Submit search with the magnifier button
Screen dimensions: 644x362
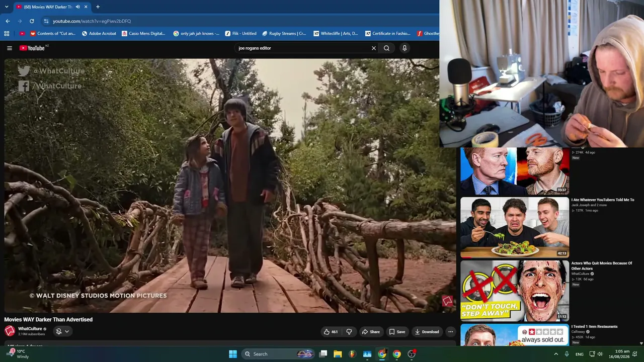[386, 48]
